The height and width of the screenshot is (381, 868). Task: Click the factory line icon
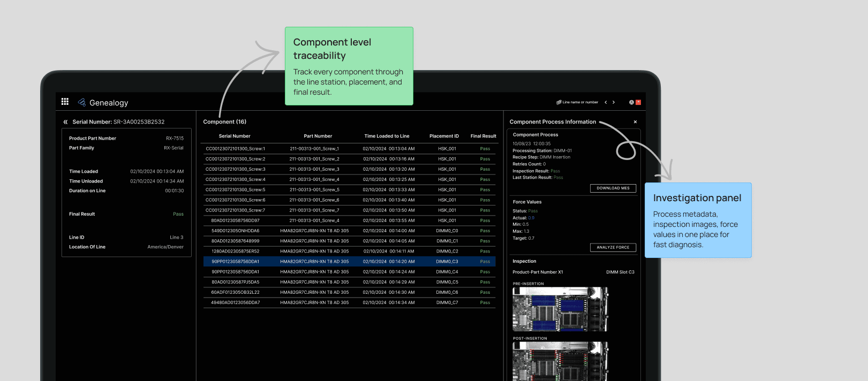(x=559, y=102)
